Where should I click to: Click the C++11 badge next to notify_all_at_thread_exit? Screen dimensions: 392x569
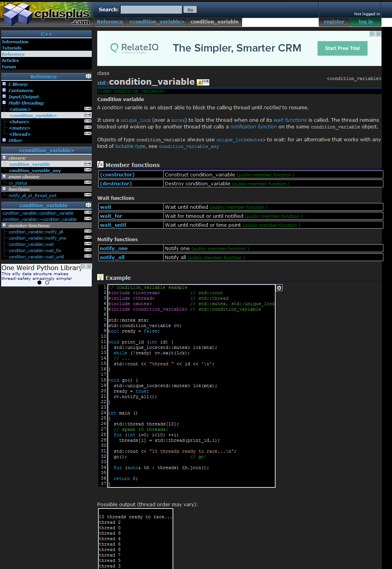(x=87, y=195)
